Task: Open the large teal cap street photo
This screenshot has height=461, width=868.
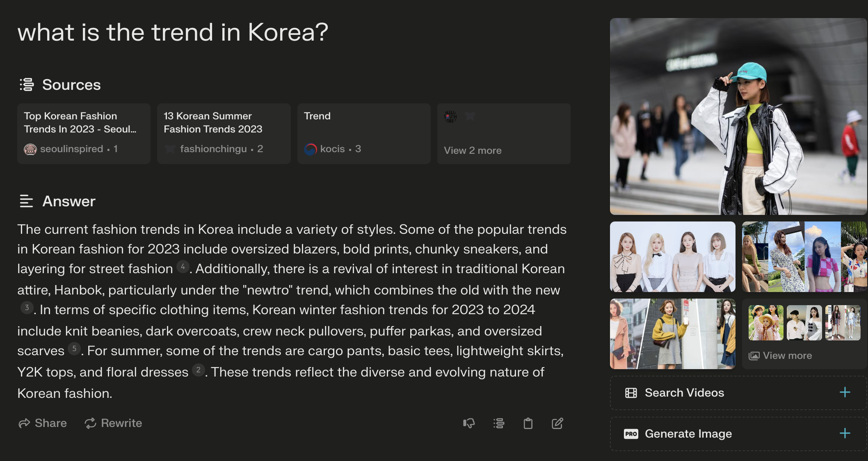Action: coord(738,116)
